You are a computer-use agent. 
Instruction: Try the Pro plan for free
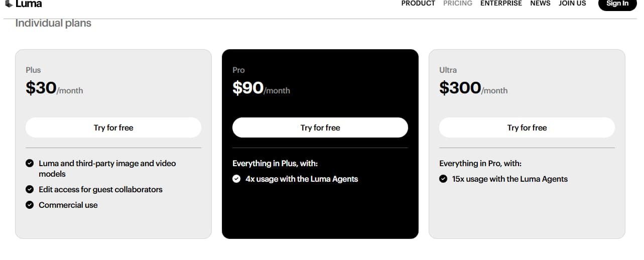click(x=320, y=127)
